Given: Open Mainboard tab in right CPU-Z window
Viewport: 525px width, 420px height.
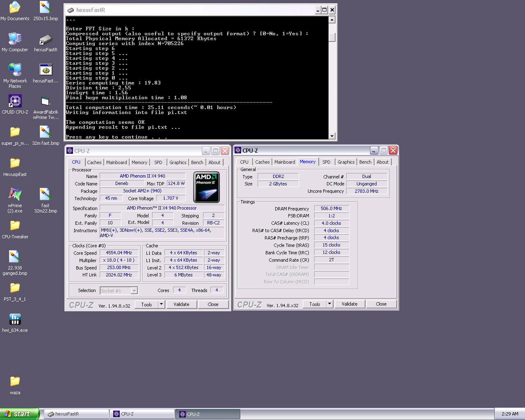Looking at the screenshot, I should pyautogui.click(x=285, y=162).
